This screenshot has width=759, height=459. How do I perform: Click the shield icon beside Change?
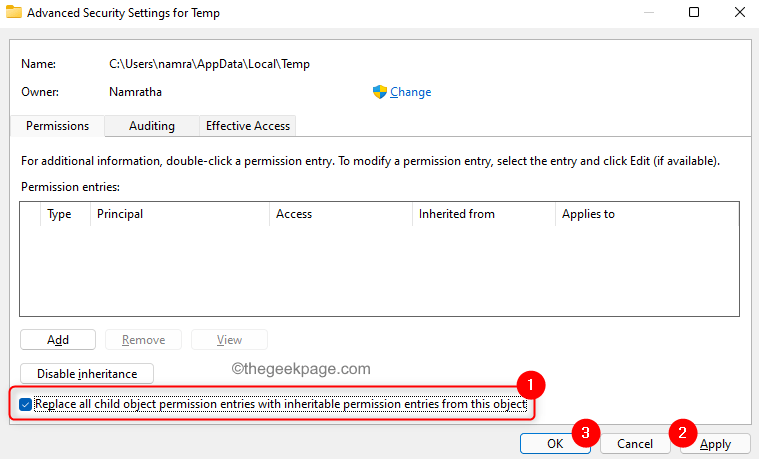click(380, 92)
